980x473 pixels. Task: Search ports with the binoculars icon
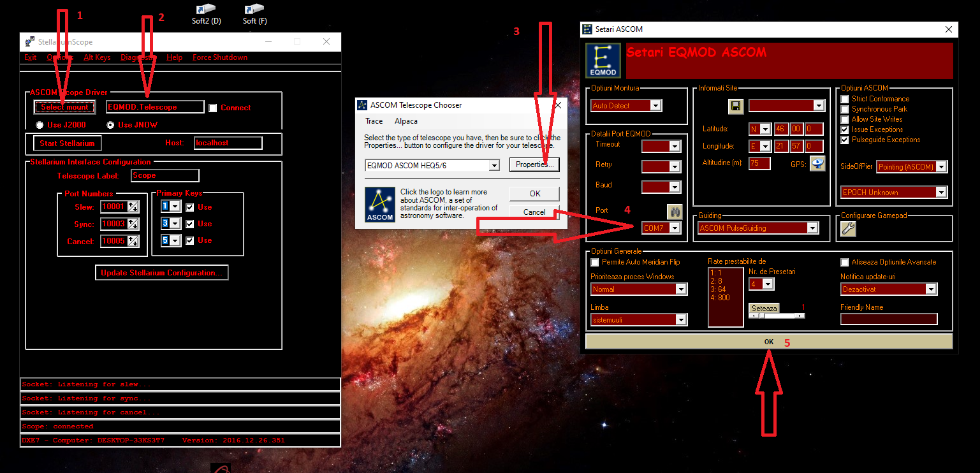tap(675, 211)
